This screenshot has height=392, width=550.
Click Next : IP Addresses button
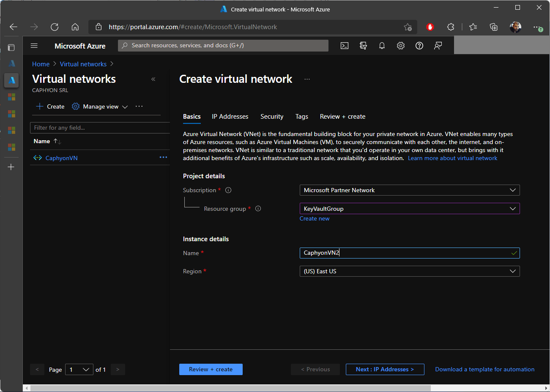385,369
